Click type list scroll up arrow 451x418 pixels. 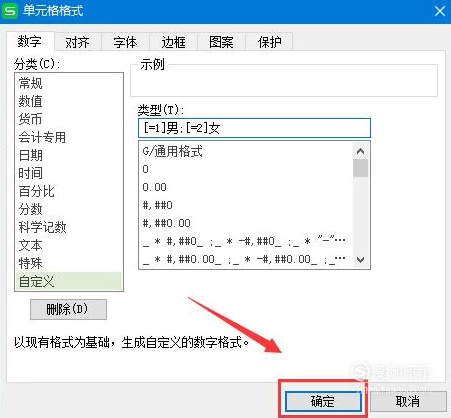(x=360, y=151)
